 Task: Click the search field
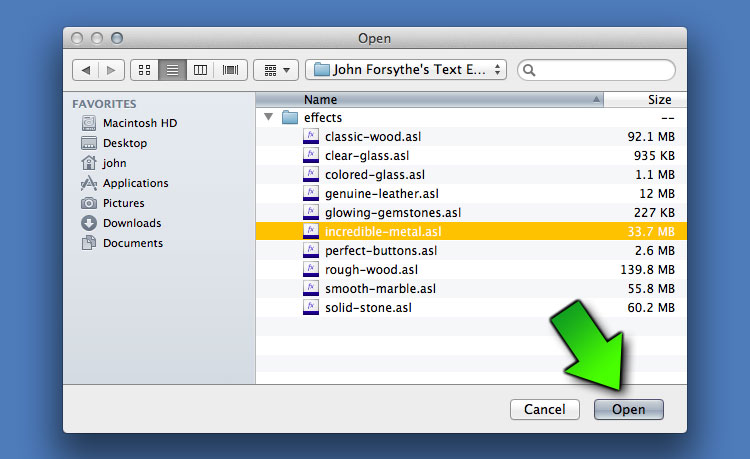(x=596, y=70)
